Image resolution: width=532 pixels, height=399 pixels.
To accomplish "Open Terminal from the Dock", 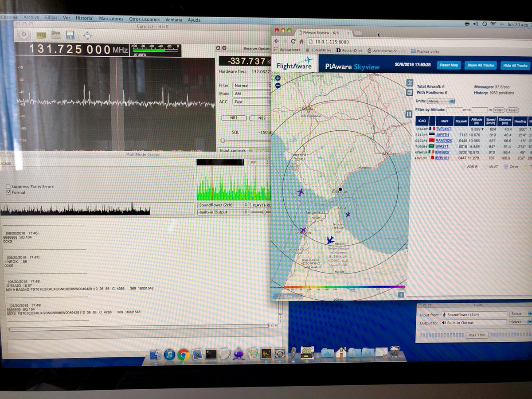I will click(211, 354).
